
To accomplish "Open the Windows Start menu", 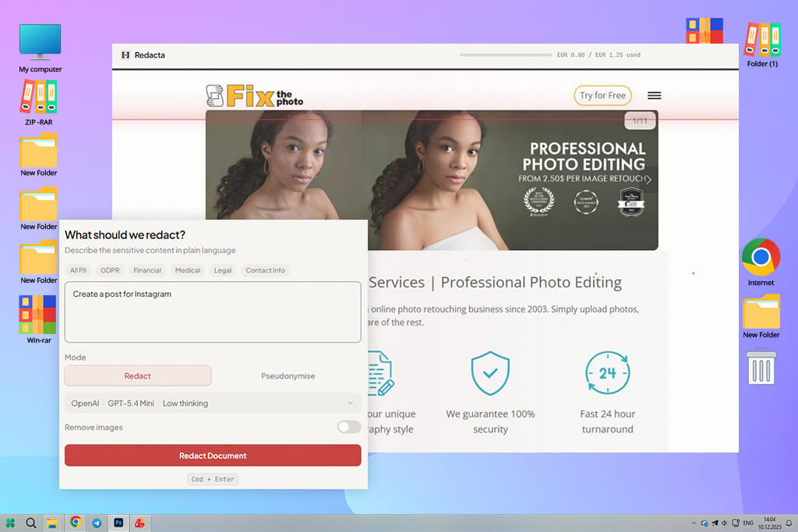I will [x=10, y=523].
